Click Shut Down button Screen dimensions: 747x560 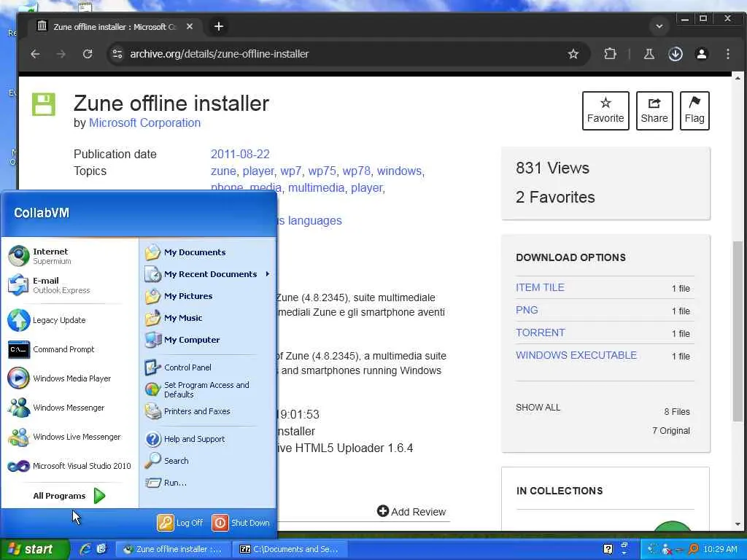click(241, 523)
